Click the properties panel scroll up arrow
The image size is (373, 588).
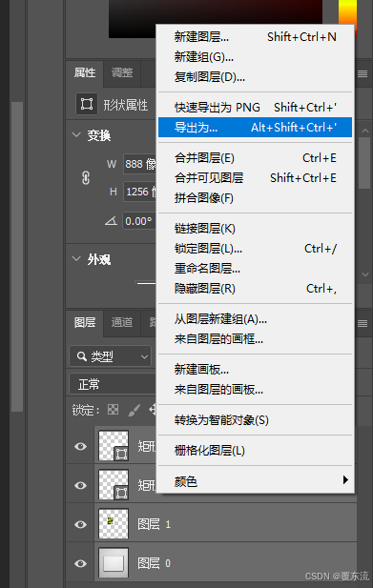pos(364,131)
